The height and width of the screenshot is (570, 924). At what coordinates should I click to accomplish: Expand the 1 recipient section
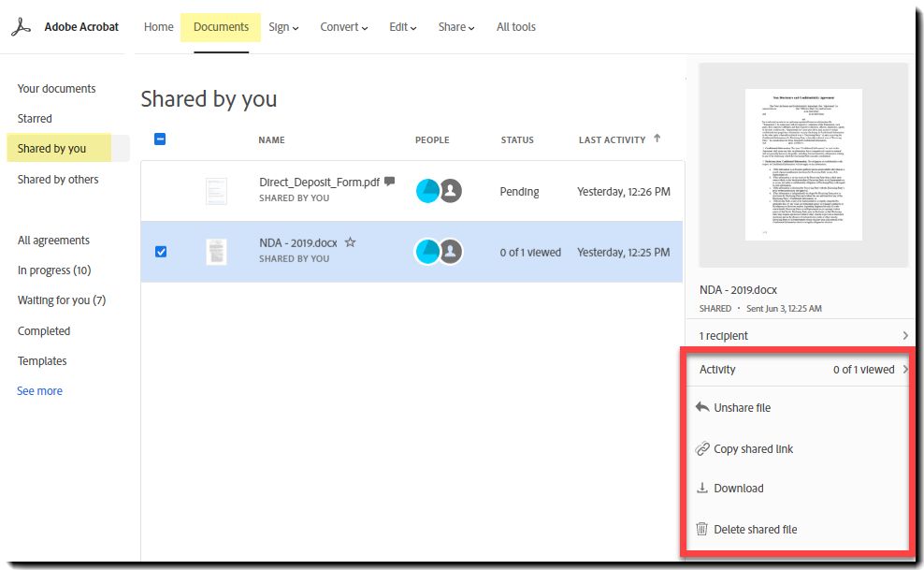pos(803,335)
